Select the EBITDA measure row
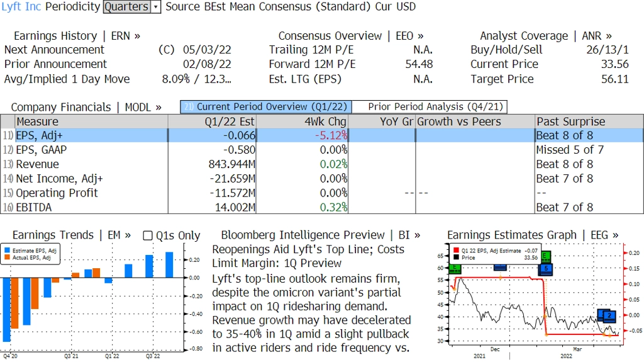The height and width of the screenshot is (362, 644). pos(322,207)
